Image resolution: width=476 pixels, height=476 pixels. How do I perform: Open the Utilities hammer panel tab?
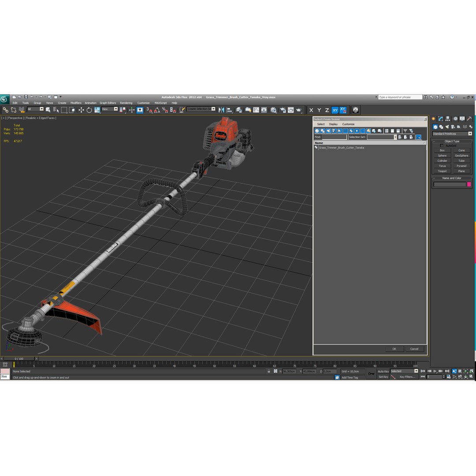[x=469, y=119]
